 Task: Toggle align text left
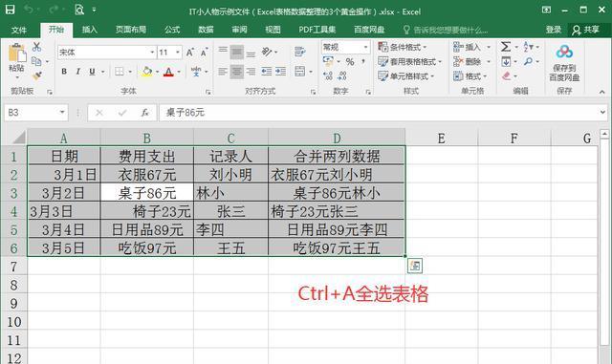tap(223, 72)
